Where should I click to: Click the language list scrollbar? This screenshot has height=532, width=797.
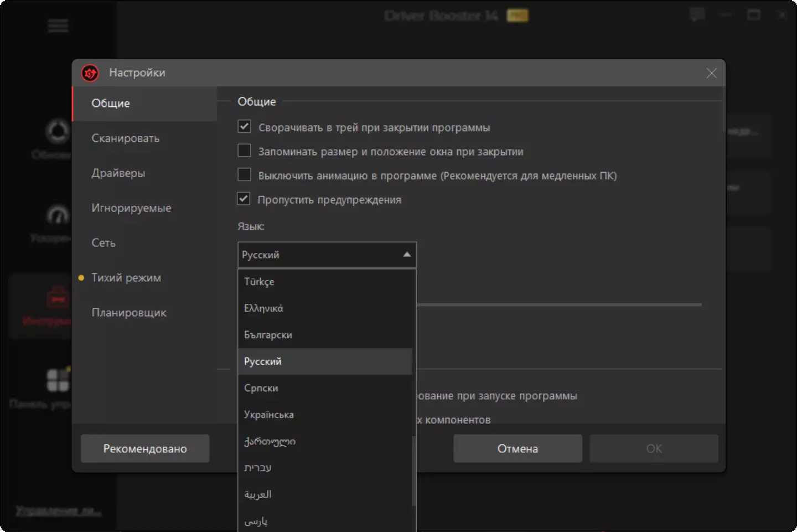413,471
